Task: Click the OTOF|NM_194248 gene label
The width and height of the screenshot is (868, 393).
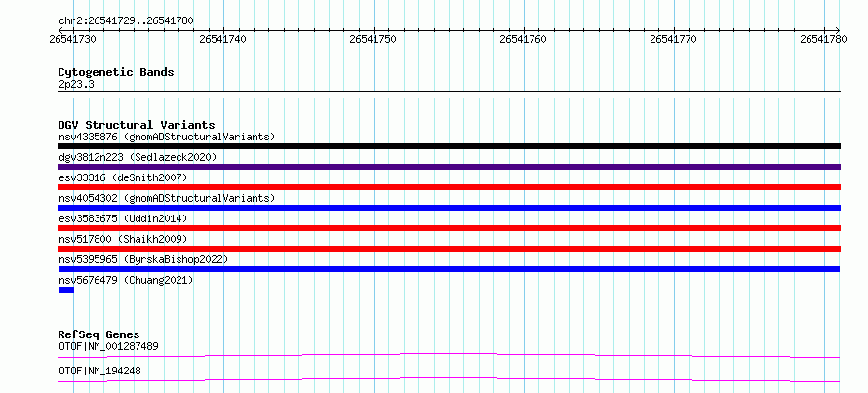Action: click(99, 371)
